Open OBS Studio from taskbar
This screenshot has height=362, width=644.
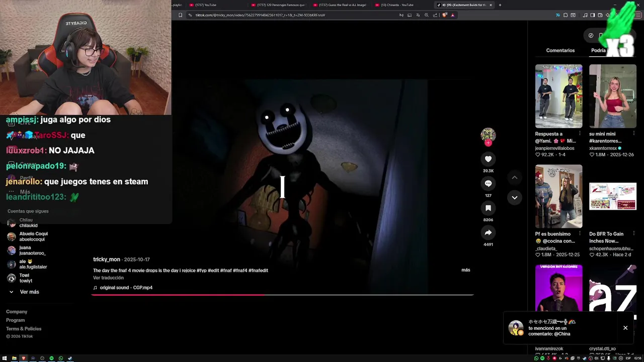42,358
